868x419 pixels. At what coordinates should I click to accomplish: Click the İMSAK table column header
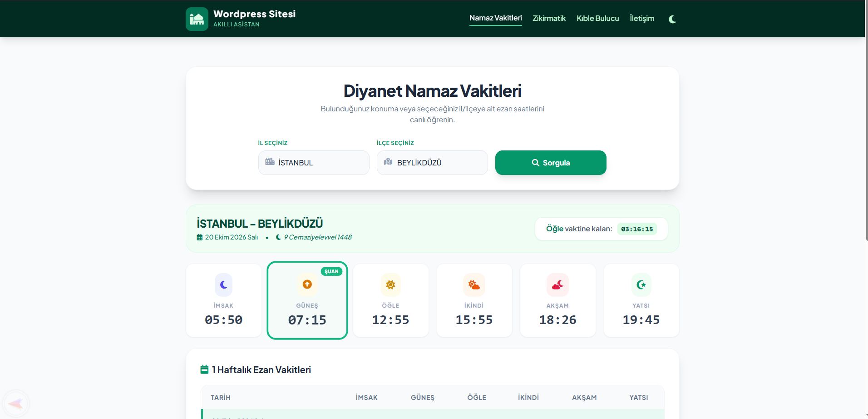click(366, 398)
